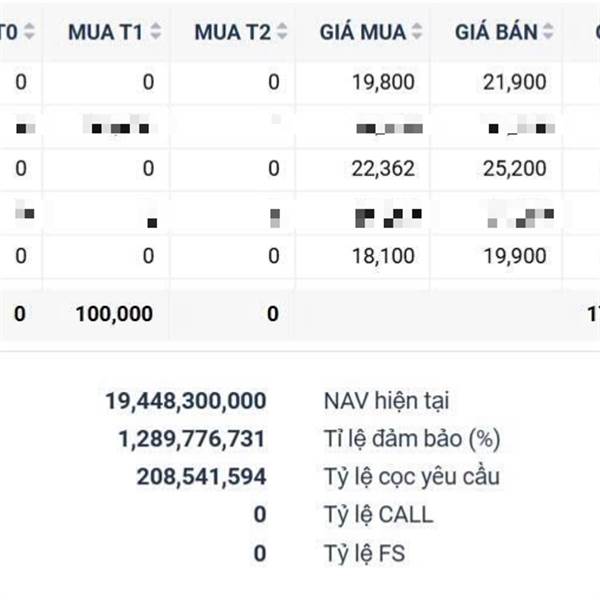
Task: Select the cell showing 18,100
Action: click(x=383, y=256)
